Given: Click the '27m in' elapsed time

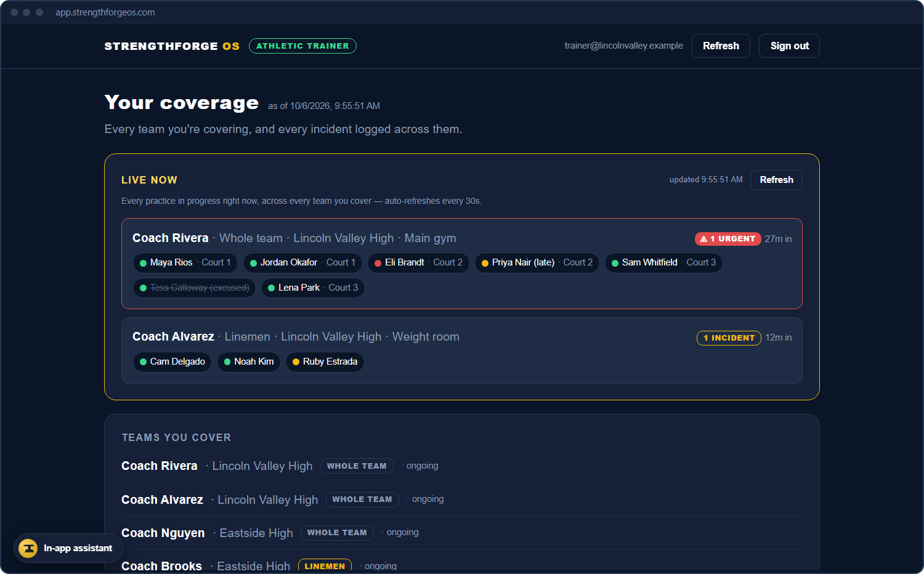Looking at the screenshot, I should click(x=779, y=239).
